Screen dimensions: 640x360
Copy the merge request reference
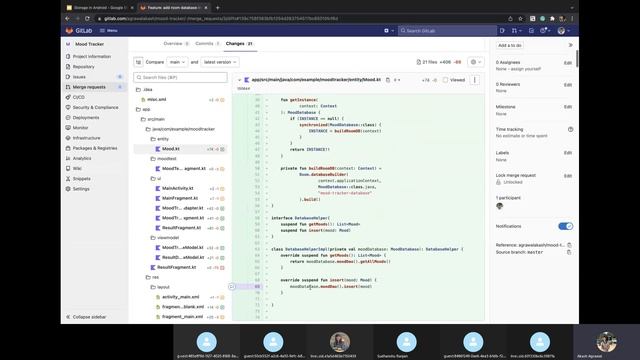point(569,245)
